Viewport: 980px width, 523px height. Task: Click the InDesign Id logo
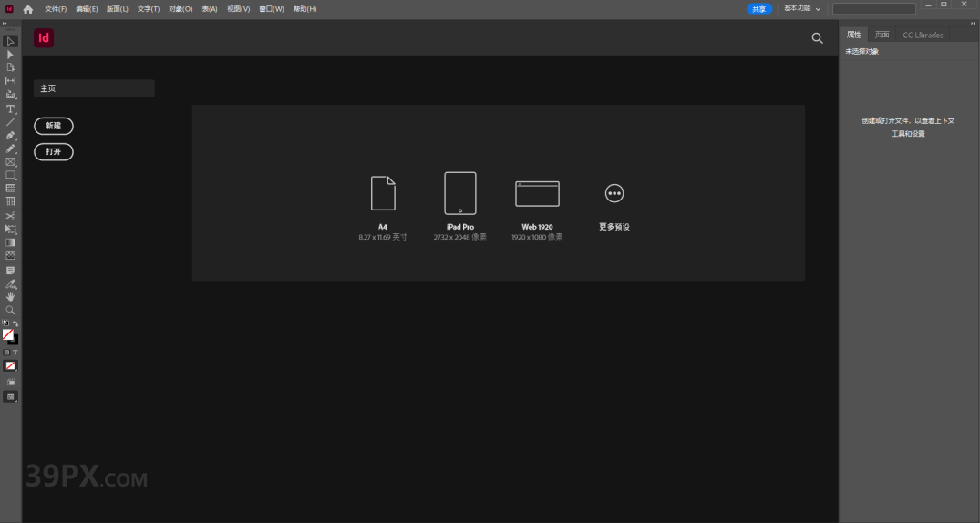point(44,38)
